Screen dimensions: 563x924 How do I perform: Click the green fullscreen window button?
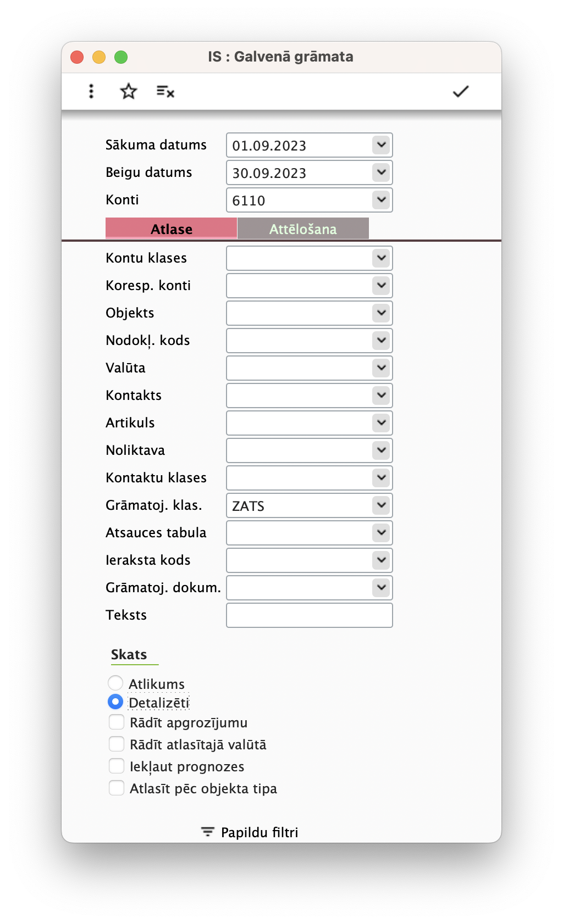point(121,57)
